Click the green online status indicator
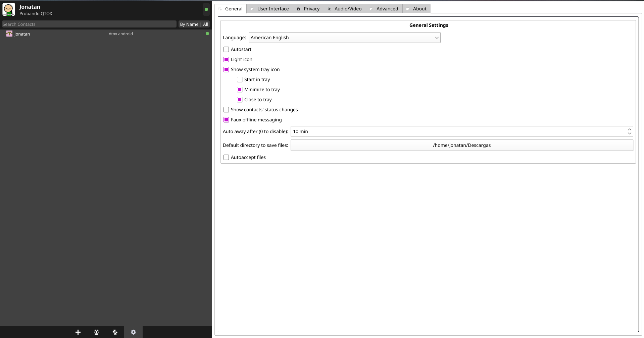The image size is (644, 338). pyautogui.click(x=206, y=10)
